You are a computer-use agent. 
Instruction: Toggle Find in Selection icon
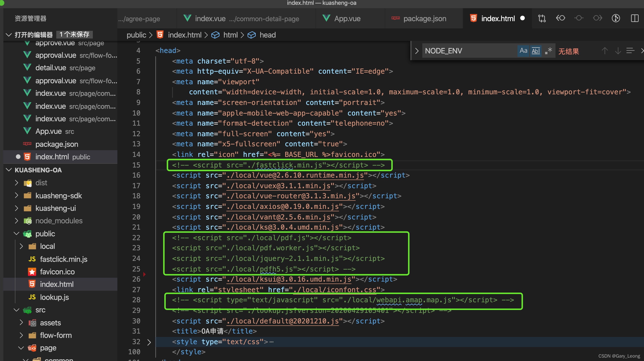pyautogui.click(x=630, y=51)
